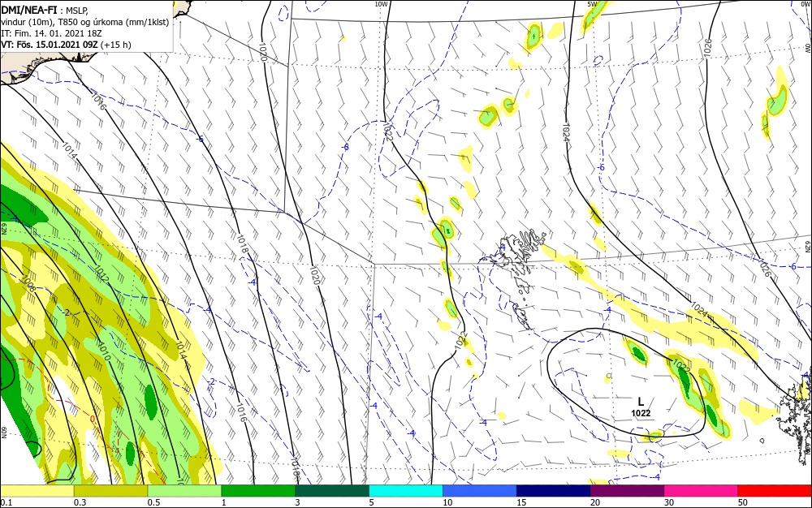The image size is (812, 508).
Task: Click the "L" low pressure center marker
Action: 641,402
